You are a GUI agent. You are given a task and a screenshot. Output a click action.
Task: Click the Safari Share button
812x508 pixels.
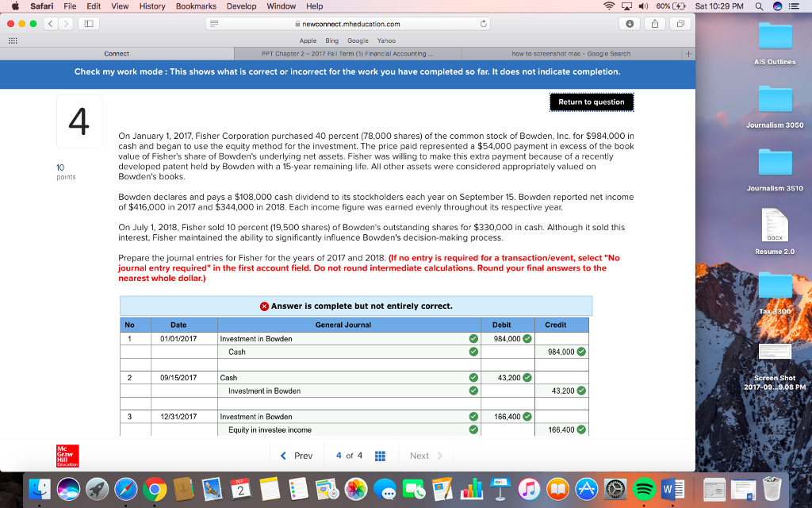coord(654,23)
